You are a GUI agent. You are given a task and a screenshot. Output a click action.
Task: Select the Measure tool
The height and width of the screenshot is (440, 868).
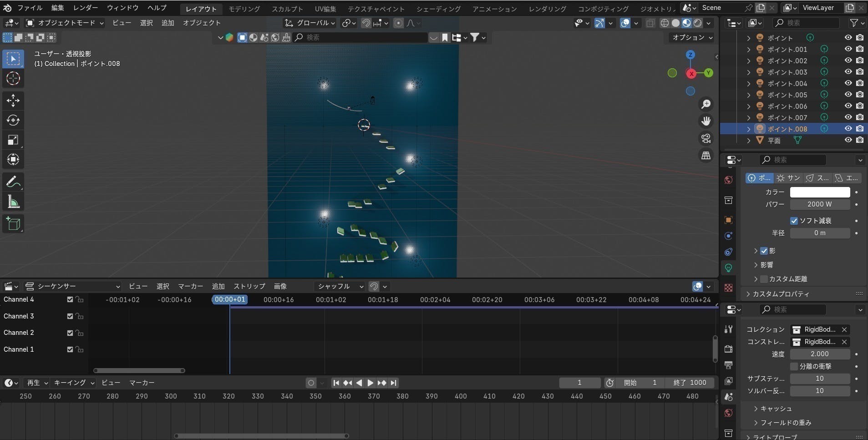coord(13,202)
